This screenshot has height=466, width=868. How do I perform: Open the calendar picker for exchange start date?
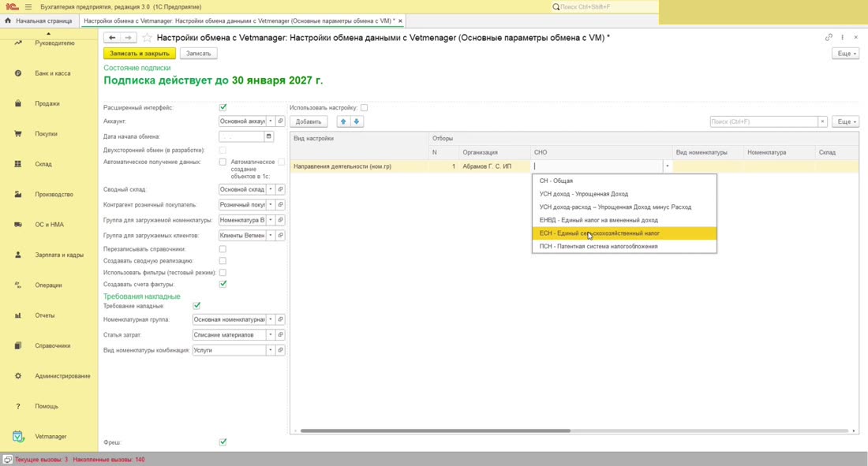[268, 136]
